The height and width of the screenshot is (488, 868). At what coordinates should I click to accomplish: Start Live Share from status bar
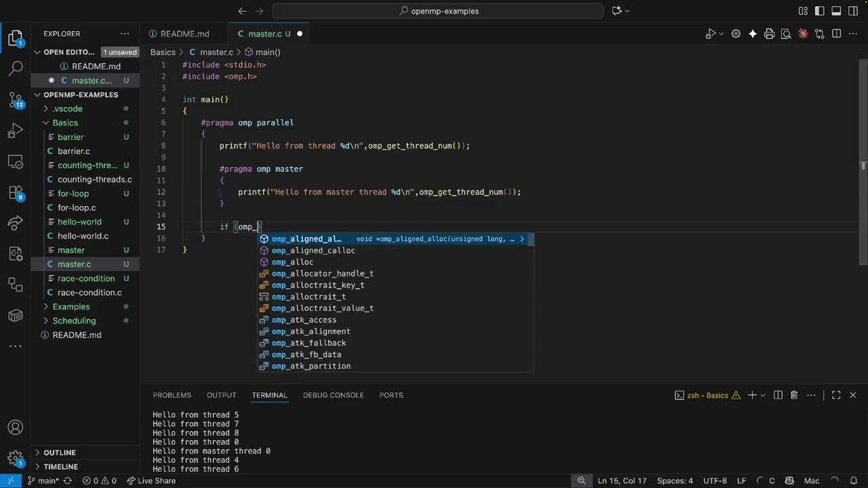[150, 481]
